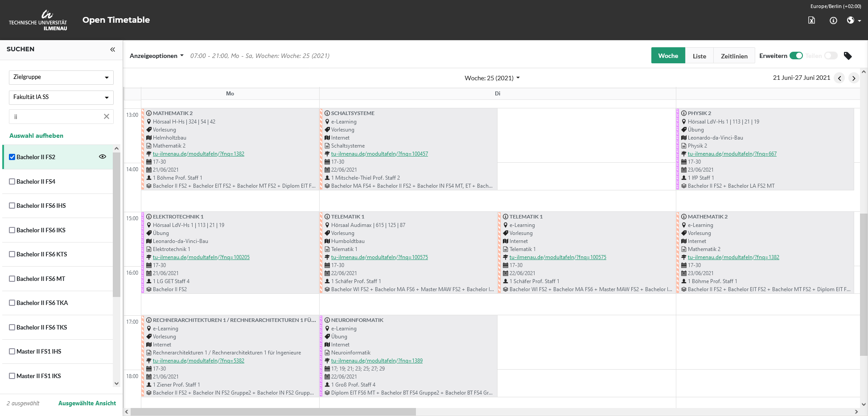The height and width of the screenshot is (416, 868).
Task: Click timetable horizontal scrollbar left arrow
Action: pyautogui.click(x=127, y=412)
